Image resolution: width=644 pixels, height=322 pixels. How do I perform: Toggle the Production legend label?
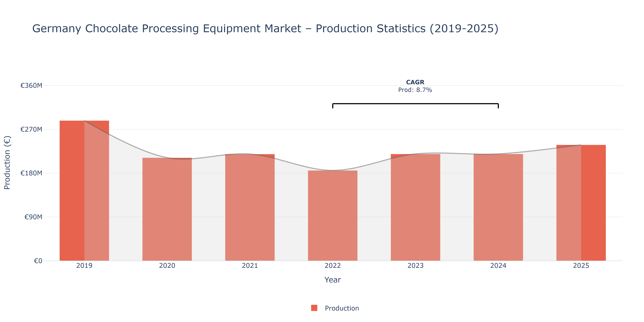342,308
